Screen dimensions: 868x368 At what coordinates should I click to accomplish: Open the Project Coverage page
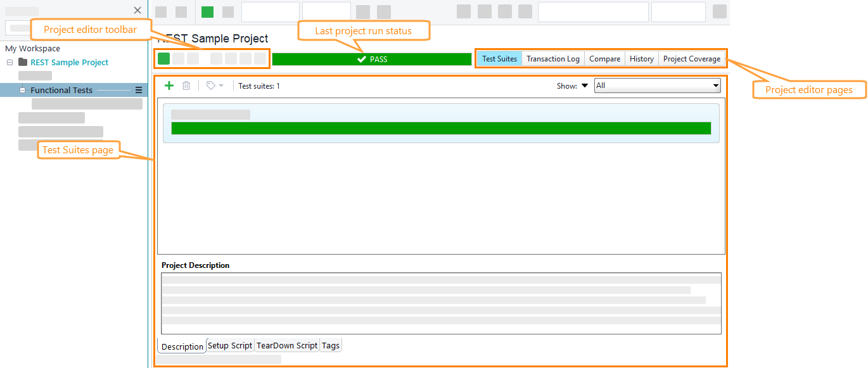(692, 58)
